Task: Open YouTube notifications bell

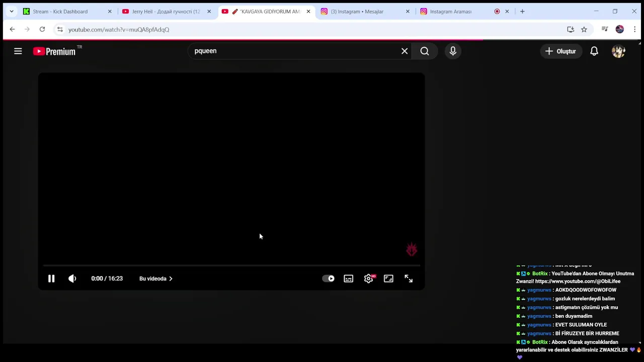Action: tap(594, 51)
